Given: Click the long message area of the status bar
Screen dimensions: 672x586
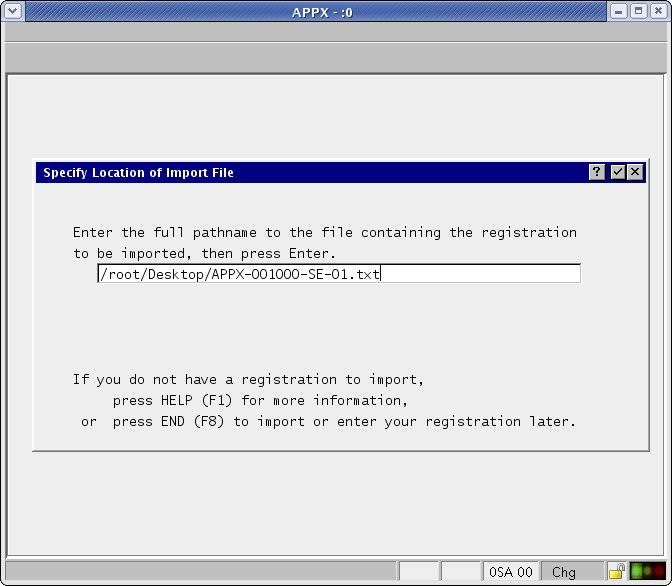Looking at the screenshot, I should [x=200, y=572].
